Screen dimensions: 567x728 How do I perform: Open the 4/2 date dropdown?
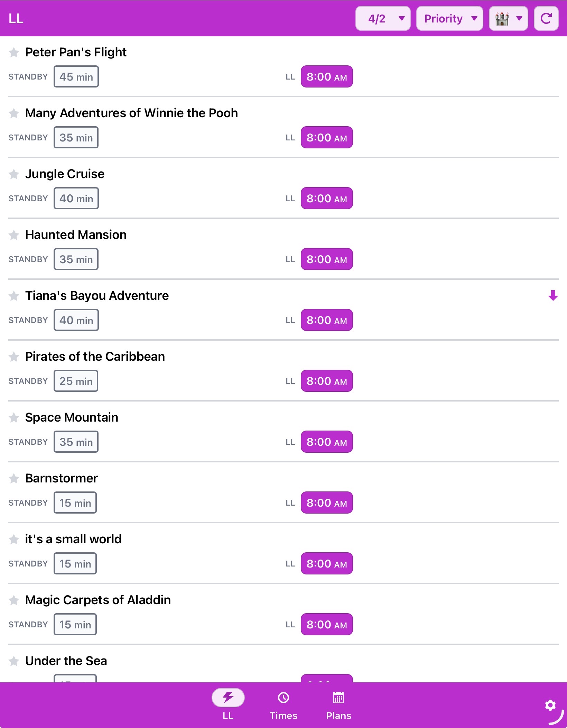tap(383, 18)
